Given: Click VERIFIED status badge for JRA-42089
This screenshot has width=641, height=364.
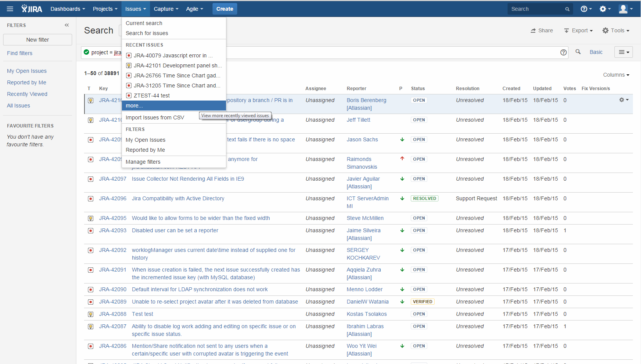Looking at the screenshot, I should [x=423, y=302].
